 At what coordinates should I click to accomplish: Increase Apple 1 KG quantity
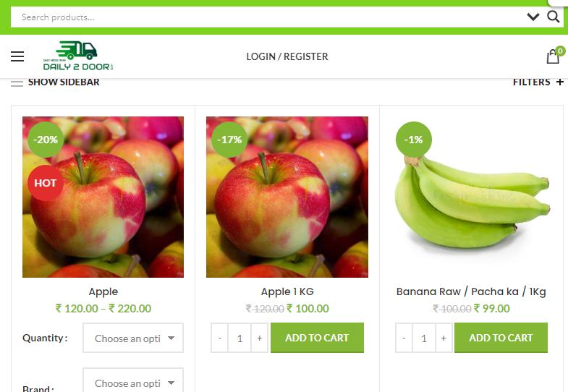point(259,338)
